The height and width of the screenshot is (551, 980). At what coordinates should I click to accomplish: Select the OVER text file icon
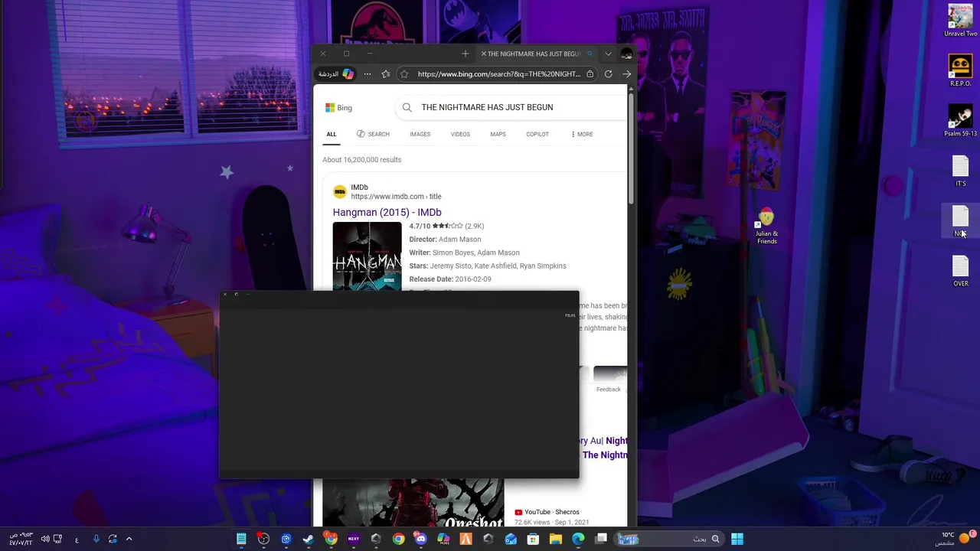pyautogui.click(x=960, y=271)
